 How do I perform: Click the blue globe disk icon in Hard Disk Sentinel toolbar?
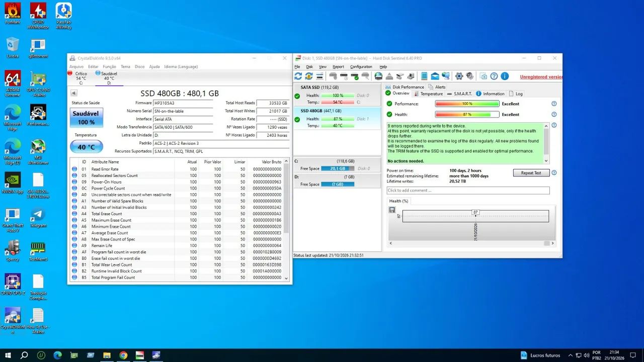(378, 76)
